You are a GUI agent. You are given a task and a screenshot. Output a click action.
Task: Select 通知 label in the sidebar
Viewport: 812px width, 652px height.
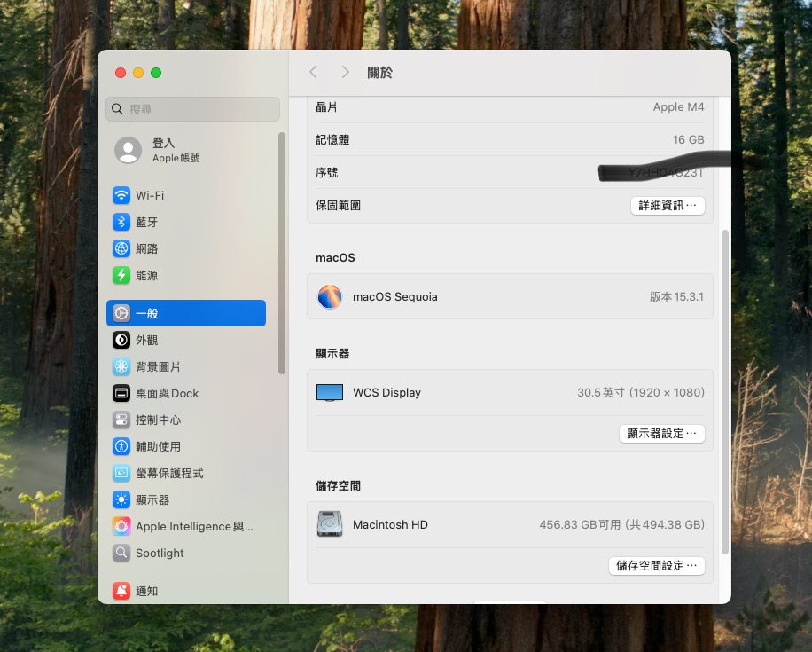pos(146,591)
